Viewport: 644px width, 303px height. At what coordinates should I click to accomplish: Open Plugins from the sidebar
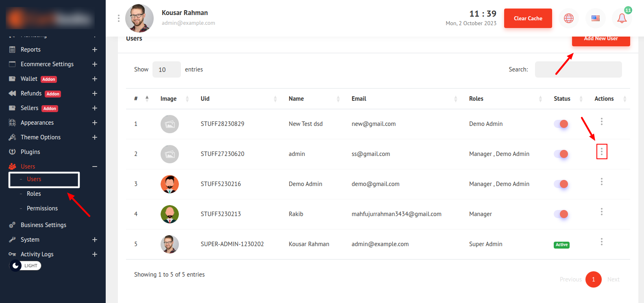(x=30, y=152)
